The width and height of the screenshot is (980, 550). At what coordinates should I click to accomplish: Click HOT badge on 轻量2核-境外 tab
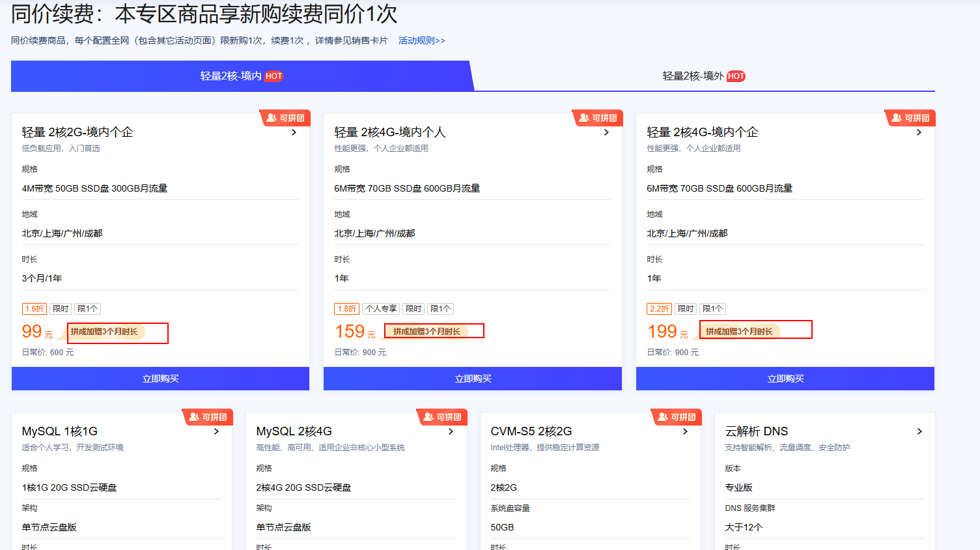pos(736,76)
